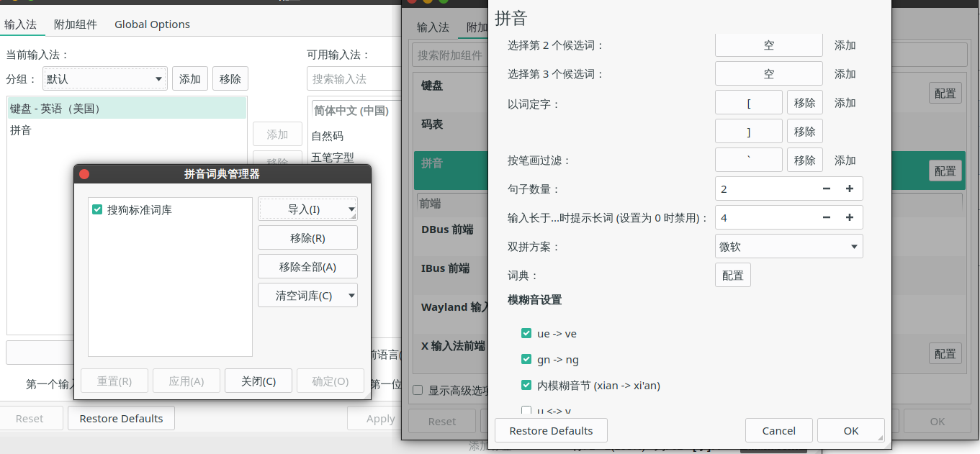Screen dimensions: 980x454
Task: Disable the ue -> ve fuzzy pinyin option
Action: click(x=526, y=333)
